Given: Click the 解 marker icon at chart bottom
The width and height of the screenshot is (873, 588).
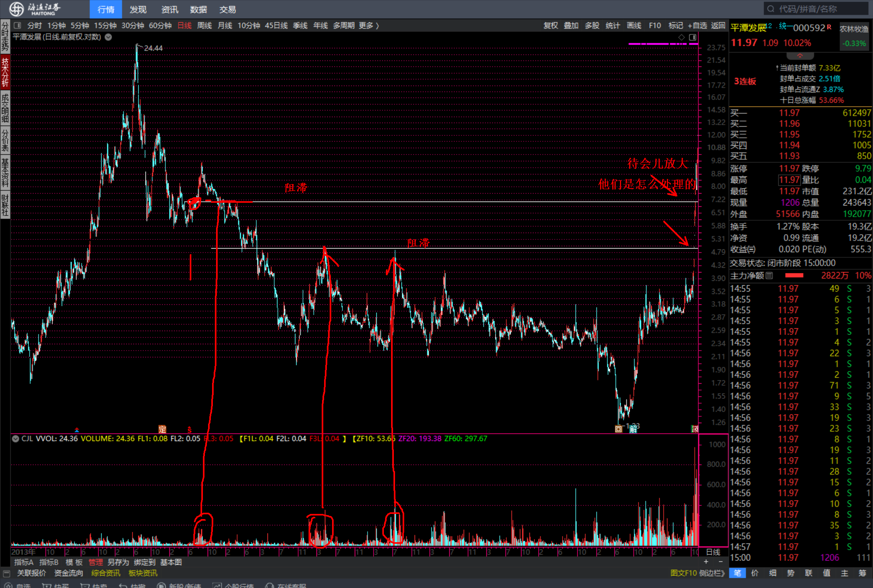Looking at the screenshot, I should 633,429.
